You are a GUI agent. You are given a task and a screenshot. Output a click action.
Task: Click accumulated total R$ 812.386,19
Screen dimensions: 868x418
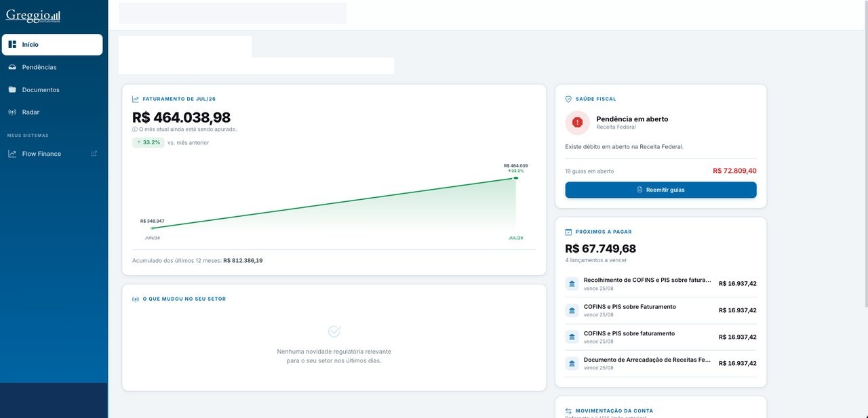coord(243,260)
